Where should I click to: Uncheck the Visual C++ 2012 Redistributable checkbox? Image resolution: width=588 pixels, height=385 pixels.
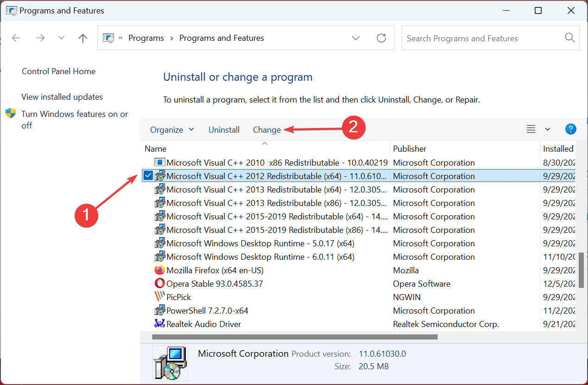[148, 176]
